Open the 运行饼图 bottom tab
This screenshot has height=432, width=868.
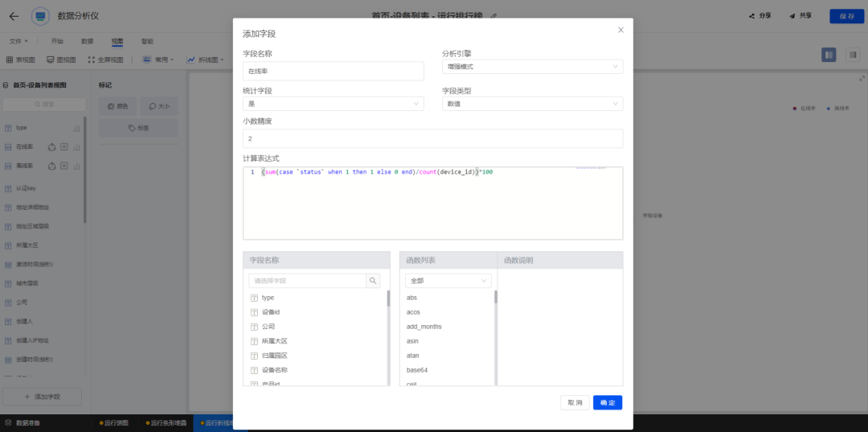113,422
